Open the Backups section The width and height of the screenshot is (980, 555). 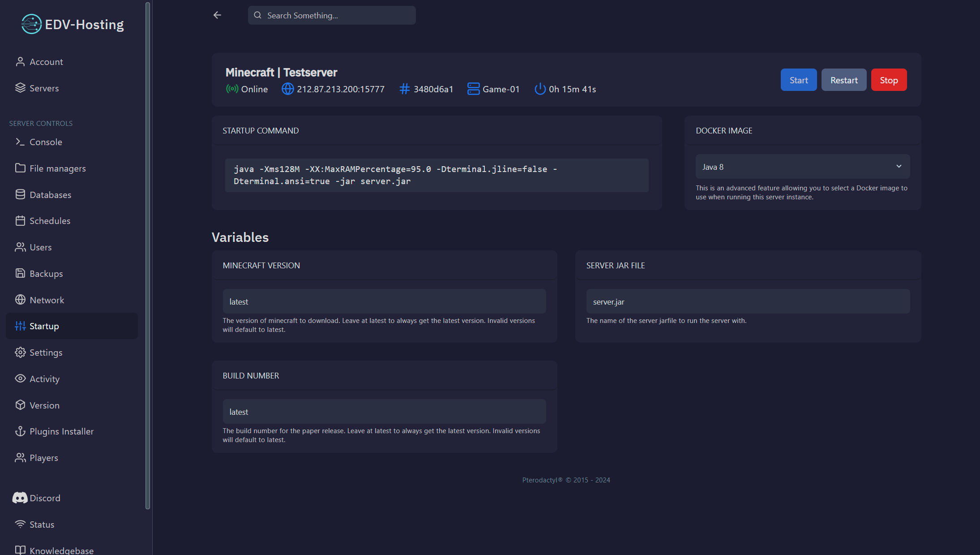[x=46, y=274]
